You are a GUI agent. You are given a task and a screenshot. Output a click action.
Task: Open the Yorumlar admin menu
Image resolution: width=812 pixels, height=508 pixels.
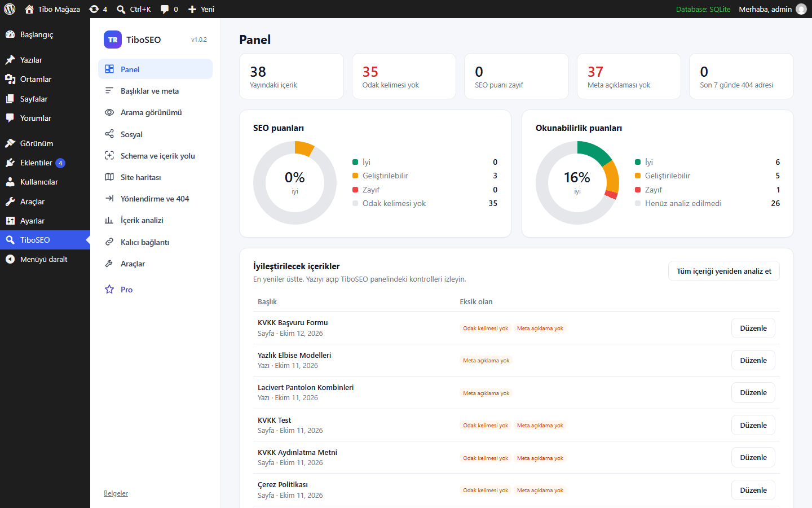[x=45, y=118]
